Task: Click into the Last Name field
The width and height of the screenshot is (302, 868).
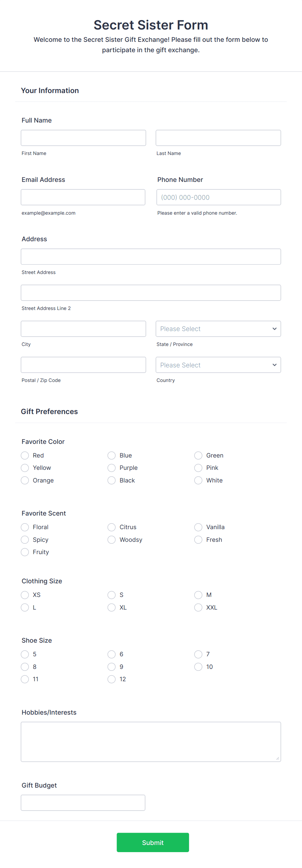Action: 218,138
